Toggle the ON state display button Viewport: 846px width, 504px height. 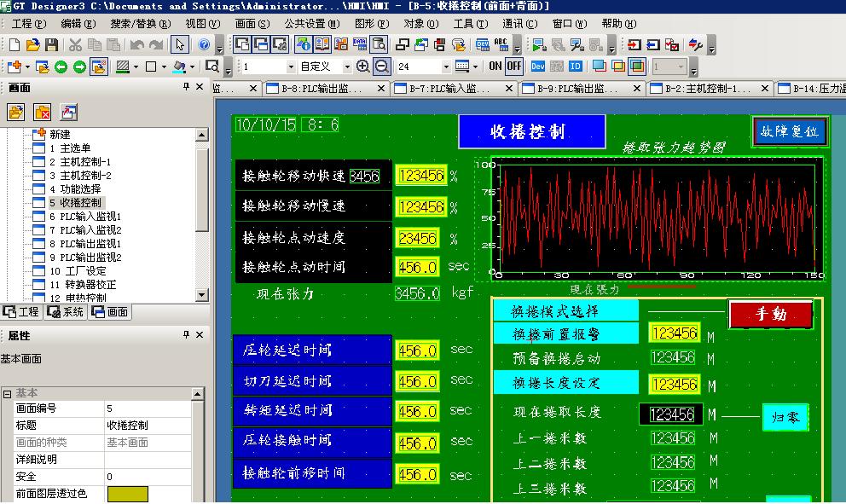click(495, 67)
